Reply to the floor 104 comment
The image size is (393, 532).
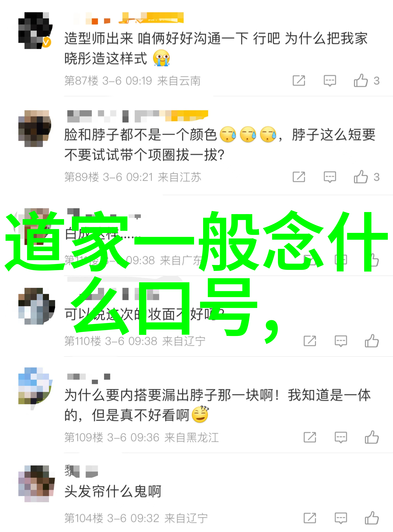(341, 518)
